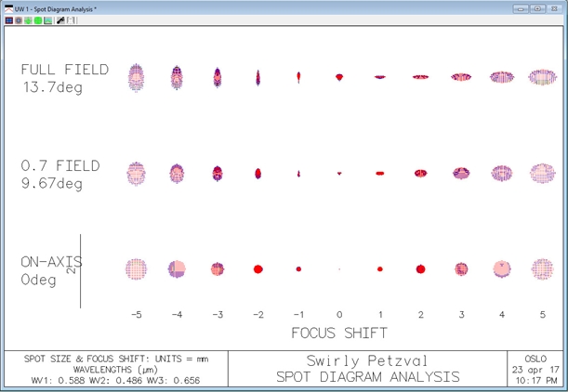Viewport: 568px width, 392px height.
Task: Click the 0.7 field spot at focus shift -3
Action: [x=218, y=174]
